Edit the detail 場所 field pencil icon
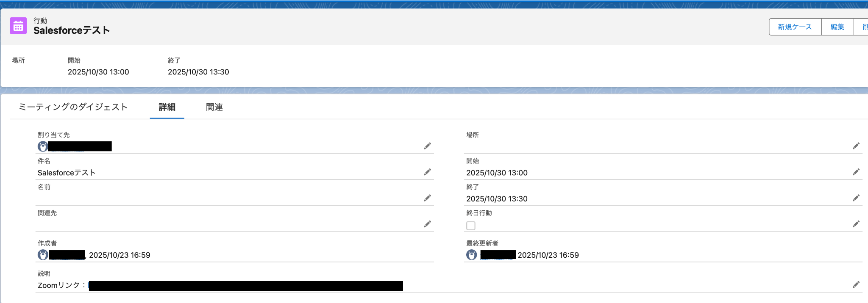Image resolution: width=868 pixels, height=303 pixels. tap(856, 146)
